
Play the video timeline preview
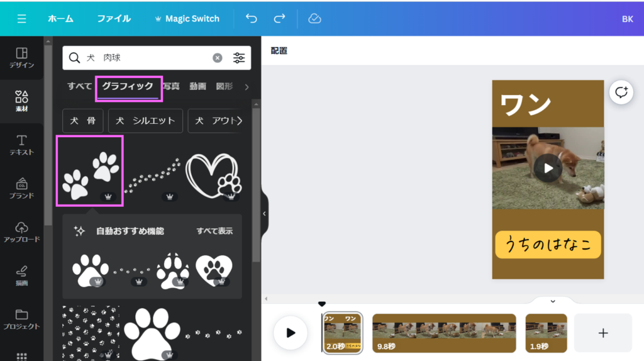[x=291, y=333]
